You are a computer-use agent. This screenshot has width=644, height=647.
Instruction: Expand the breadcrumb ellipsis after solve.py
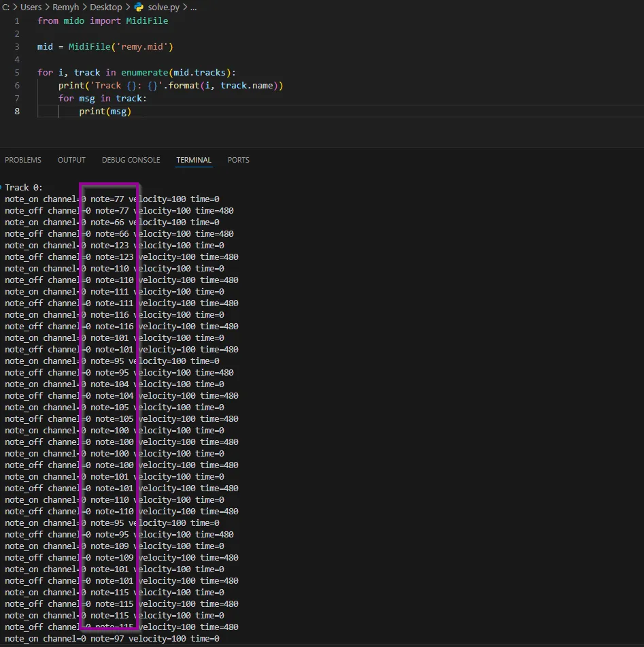pos(194,7)
